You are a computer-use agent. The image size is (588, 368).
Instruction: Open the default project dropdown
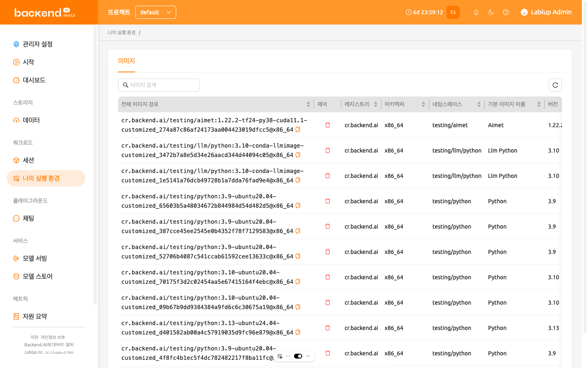(x=156, y=12)
